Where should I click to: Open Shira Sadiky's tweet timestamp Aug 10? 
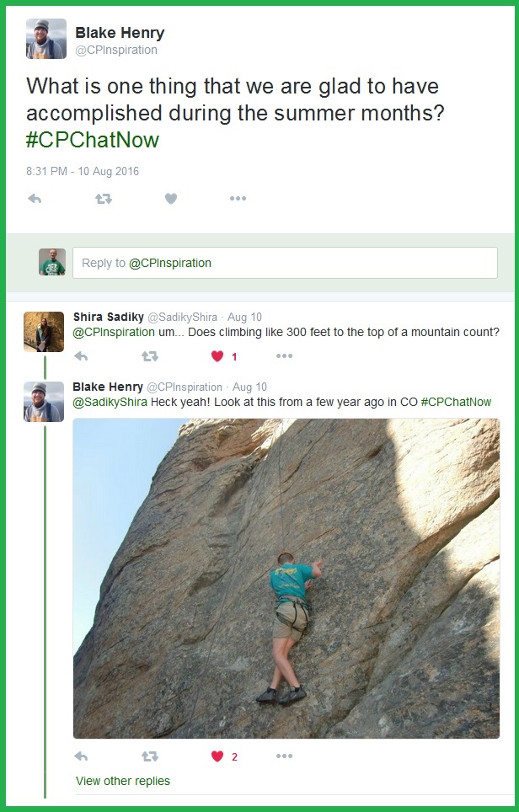244,318
